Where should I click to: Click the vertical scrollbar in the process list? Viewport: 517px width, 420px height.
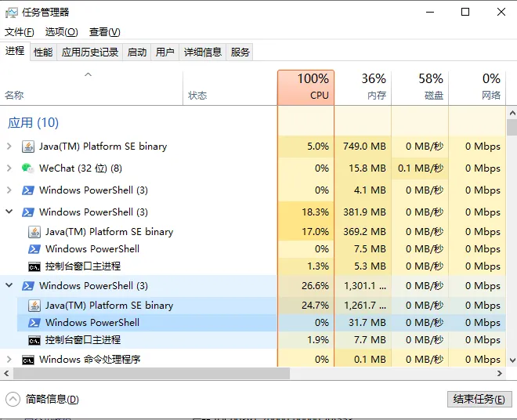(x=512, y=235)
